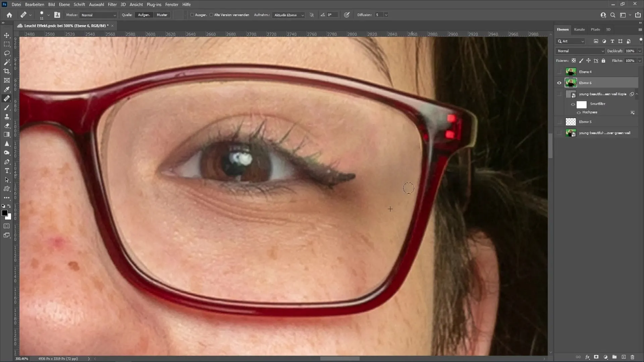Click the Alte Version verwenden button

(x=211, y=15)
